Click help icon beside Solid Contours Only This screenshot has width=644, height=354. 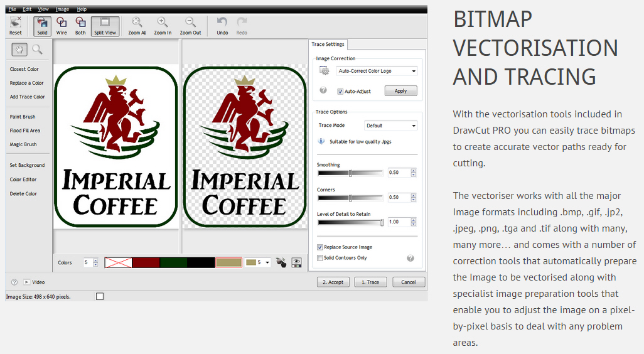tap(411, 258)
